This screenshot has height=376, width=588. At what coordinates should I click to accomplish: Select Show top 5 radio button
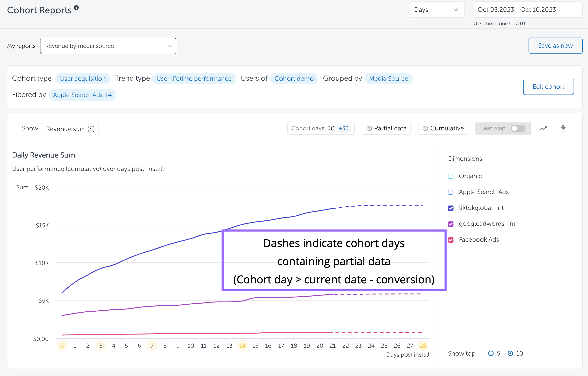tap(491, 353)
